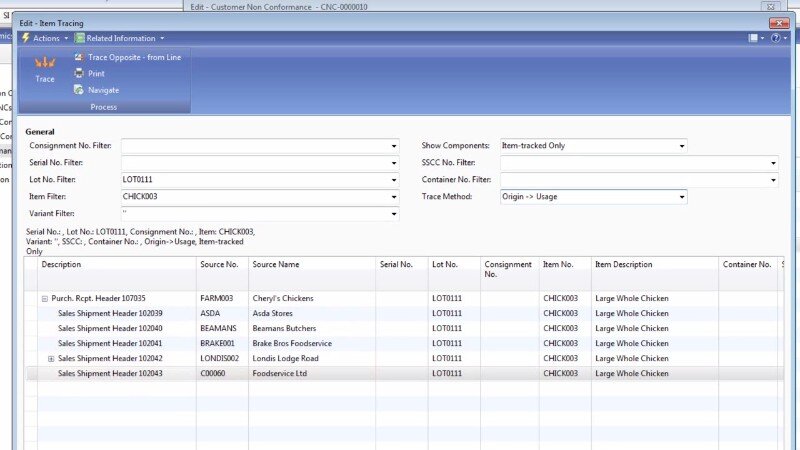Click the Trace Opposite - from Line icon

tap(79, 58)
